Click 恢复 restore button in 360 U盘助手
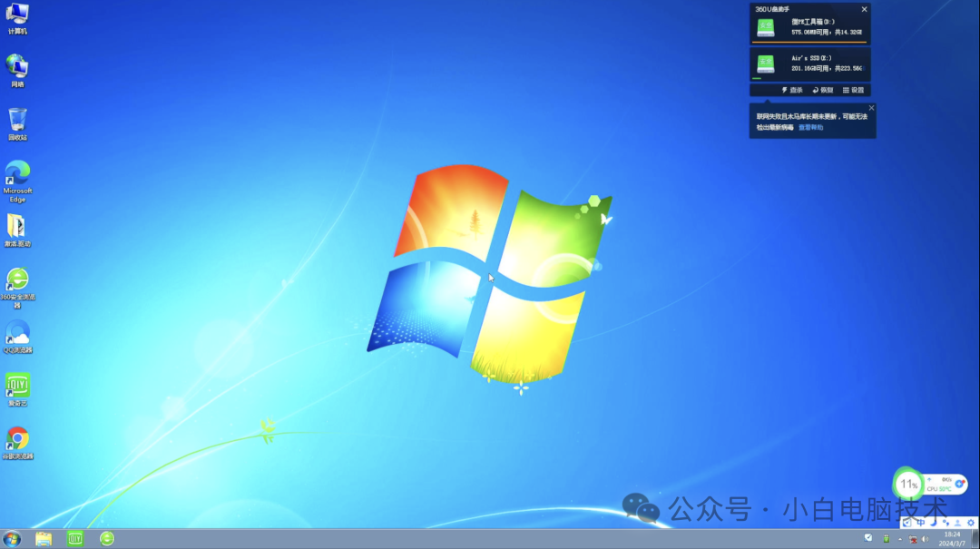Viewport: 980px width, 549px height. [x=822, y=90]
